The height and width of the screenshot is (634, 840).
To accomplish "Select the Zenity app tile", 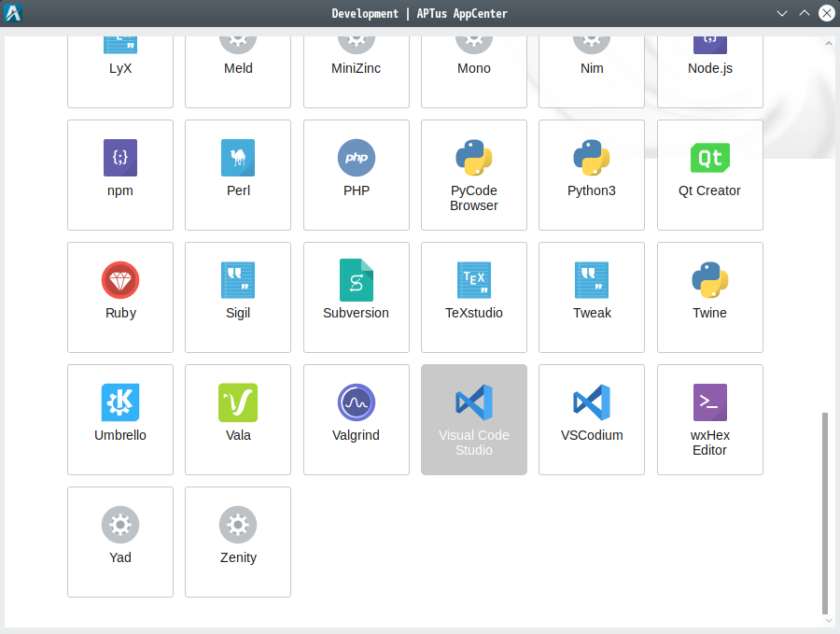I will 238,542.
